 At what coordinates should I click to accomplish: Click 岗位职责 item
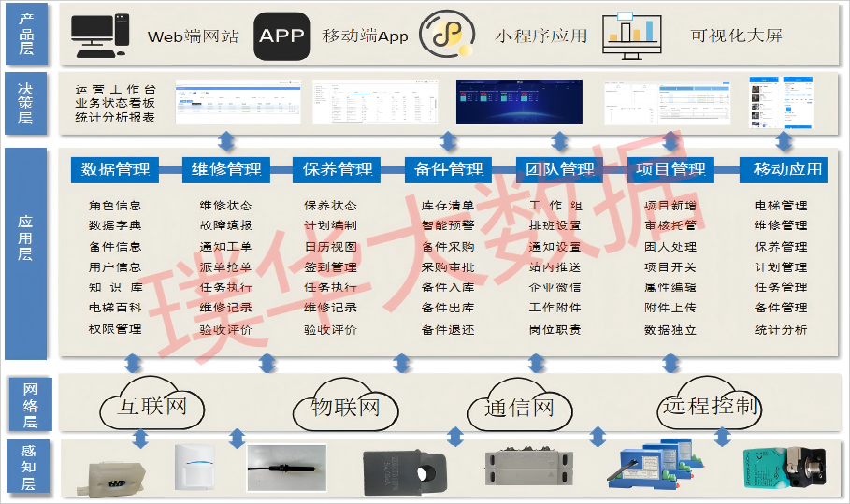pos(555,329)
